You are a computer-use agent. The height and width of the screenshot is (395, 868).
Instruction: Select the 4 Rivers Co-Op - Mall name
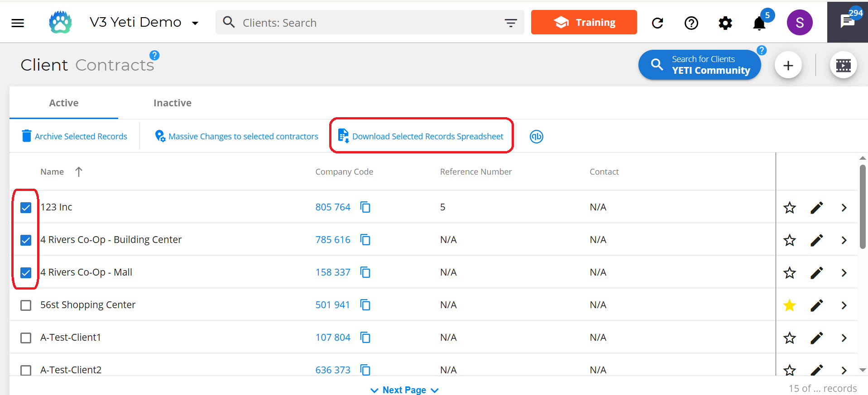pyautogui.click(x=86, y=272)
